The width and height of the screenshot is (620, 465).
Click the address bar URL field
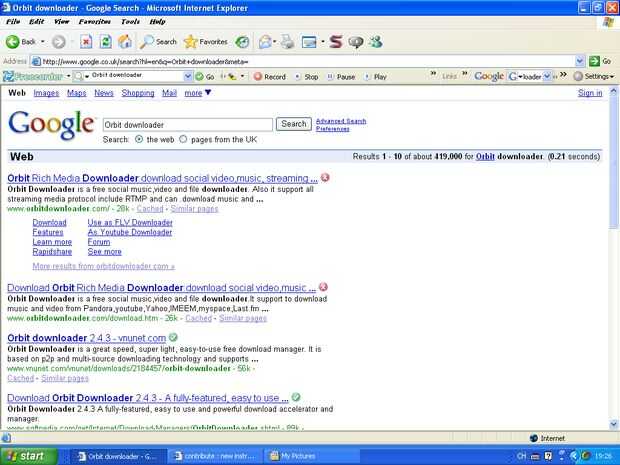(303, 61)
